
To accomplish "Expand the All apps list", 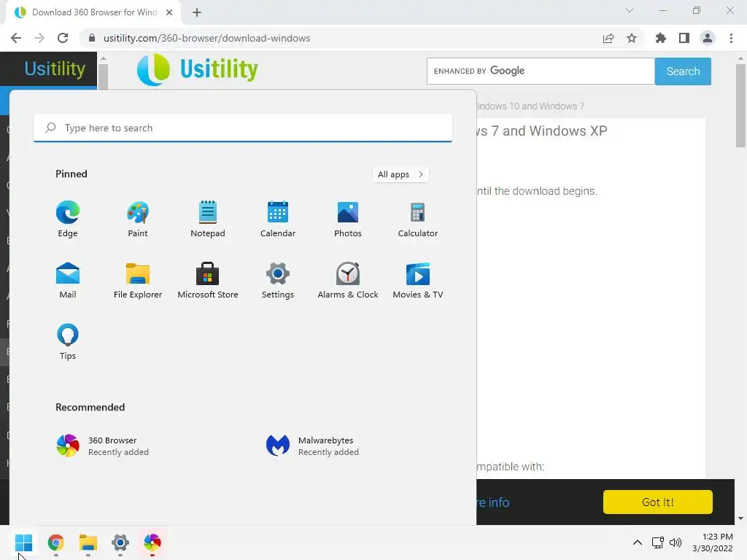I will [400, 174].
